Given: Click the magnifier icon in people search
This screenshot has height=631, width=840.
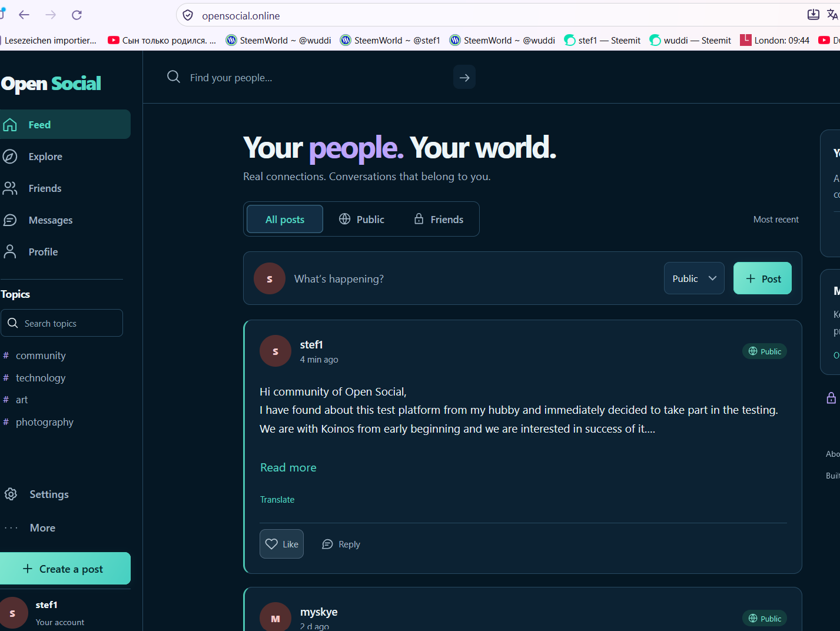Looking at the screenshot, I should [174, 77].
